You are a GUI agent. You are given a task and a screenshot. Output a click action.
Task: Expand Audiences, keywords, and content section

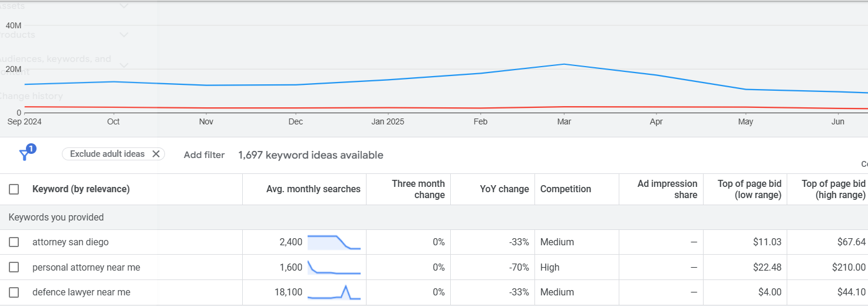[124, 64]
